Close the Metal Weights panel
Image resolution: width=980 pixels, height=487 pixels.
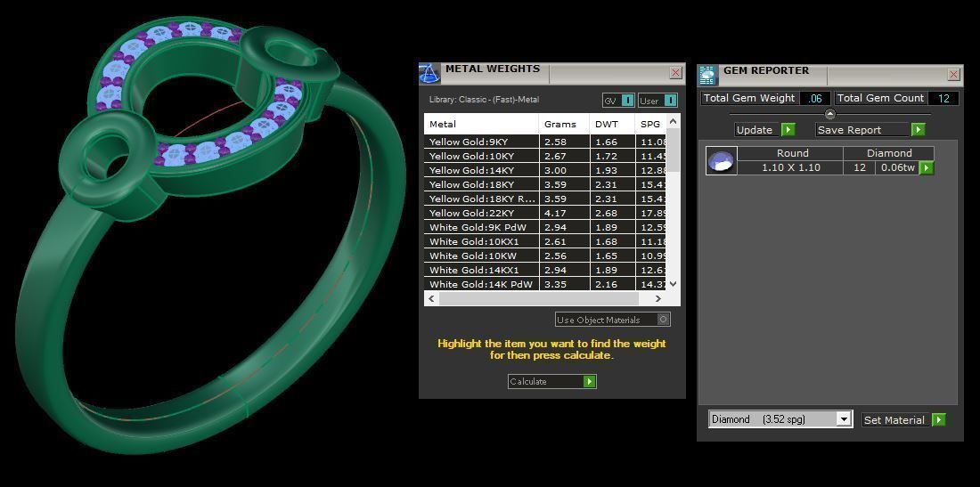675,73
